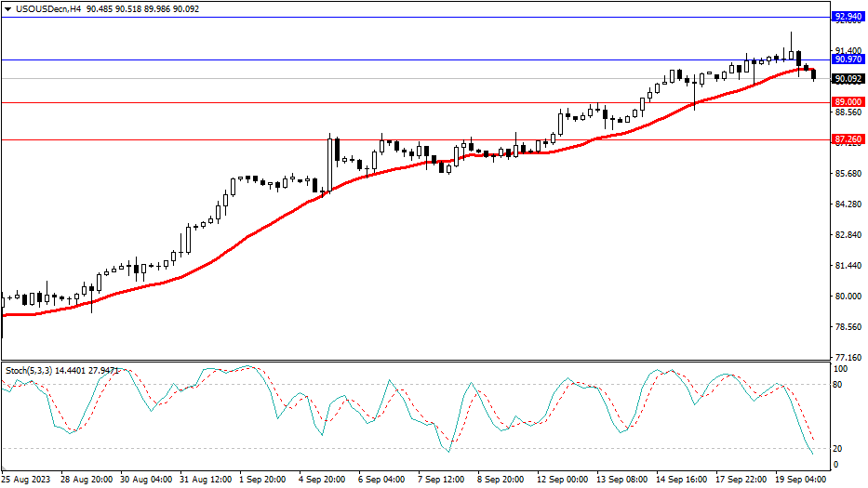Click the 80.000 price axis label
Image resolution: width=868 pixels, height=488 pixels.
(x=847, y=297)
